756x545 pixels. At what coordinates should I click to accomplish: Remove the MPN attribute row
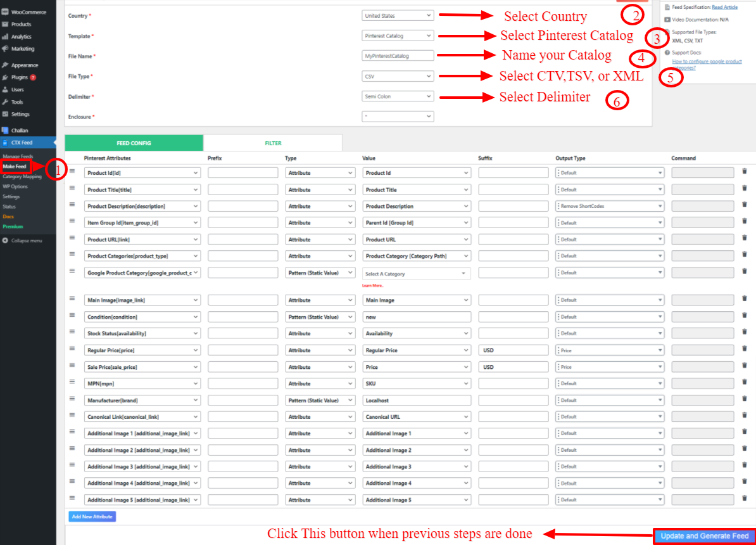[745, 382]
